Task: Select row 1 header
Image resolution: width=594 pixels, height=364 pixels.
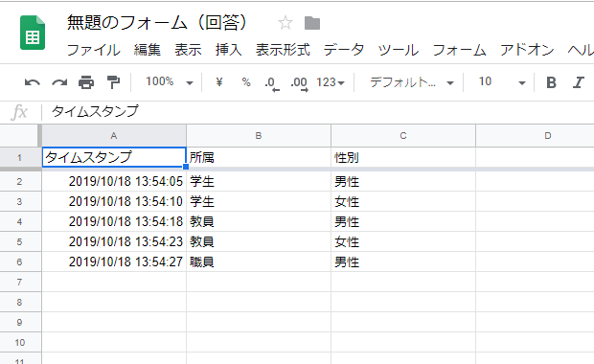Action: pyautogui.click(x=20, y=157)
